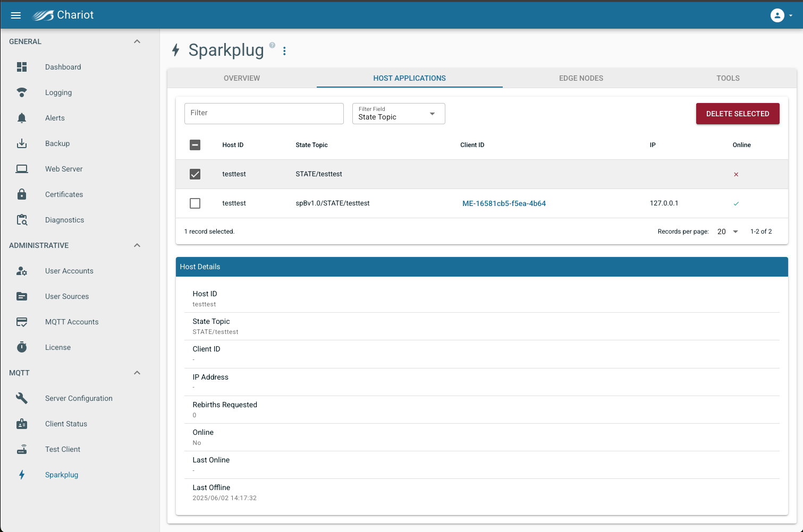Collapse the GENERAL sidebar section
The height and width of the screenshot is (532, 803).
click(137, 41)
